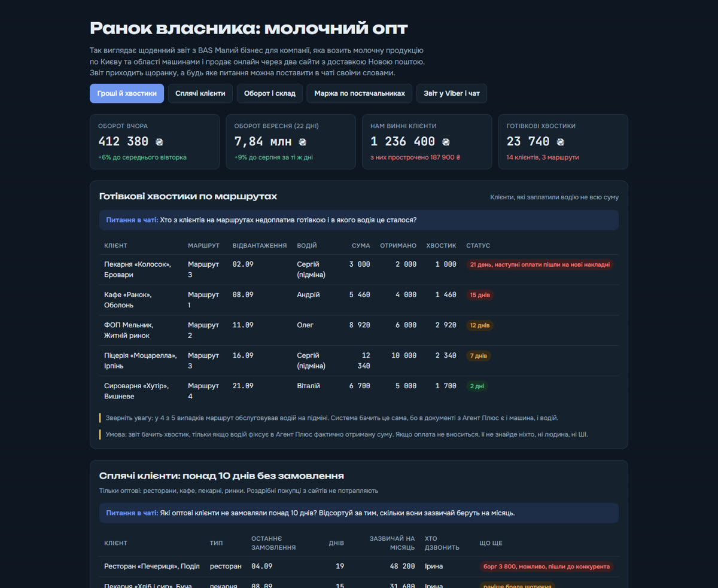Click the «Оборот вчора» card value 412 380 ₴
The height and width of the screenshot is (588, 718).
pos(130,142)
